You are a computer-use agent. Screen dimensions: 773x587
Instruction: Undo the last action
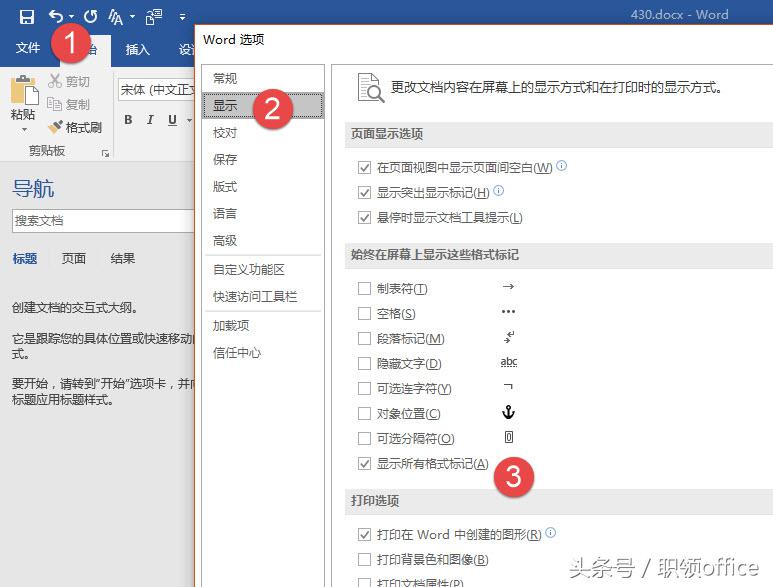56,17
